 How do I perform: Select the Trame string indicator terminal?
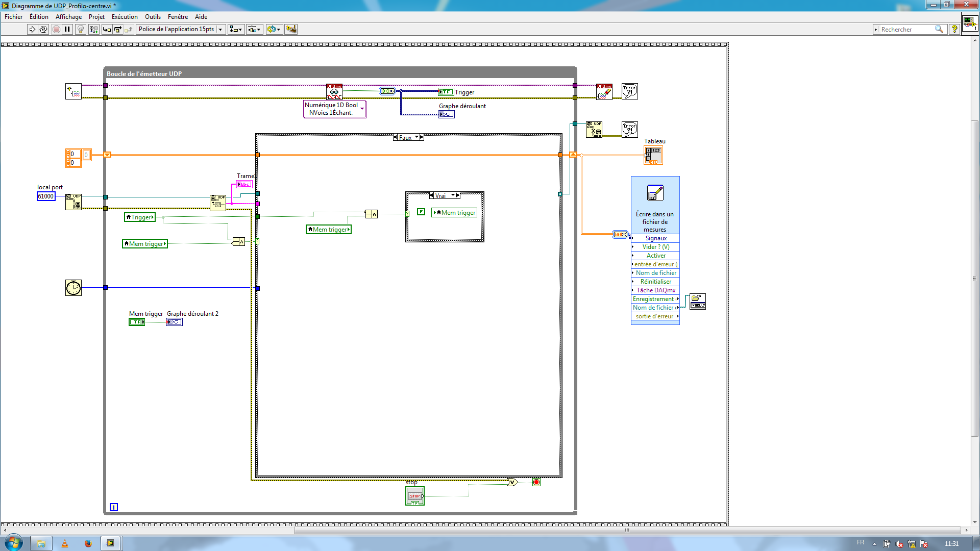click(x=244, y=184)
